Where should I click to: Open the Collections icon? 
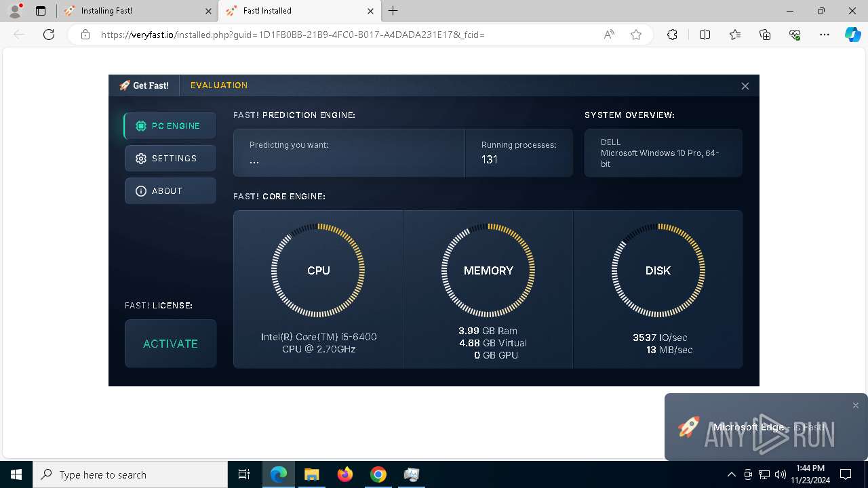[765, 35]
